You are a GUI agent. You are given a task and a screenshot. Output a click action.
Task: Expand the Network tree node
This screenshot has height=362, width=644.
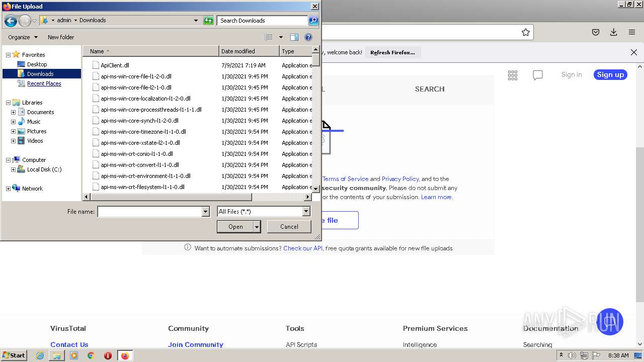click(x=8, y=189)
